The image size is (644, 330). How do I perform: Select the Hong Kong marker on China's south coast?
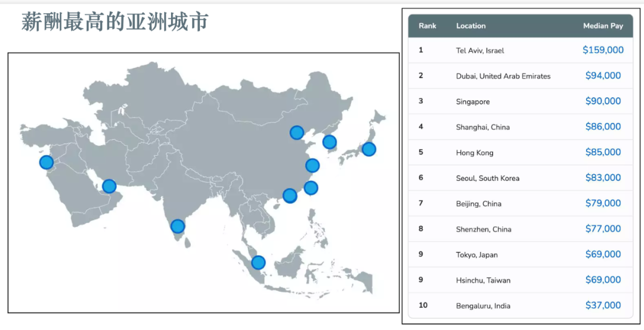point(290,196)
